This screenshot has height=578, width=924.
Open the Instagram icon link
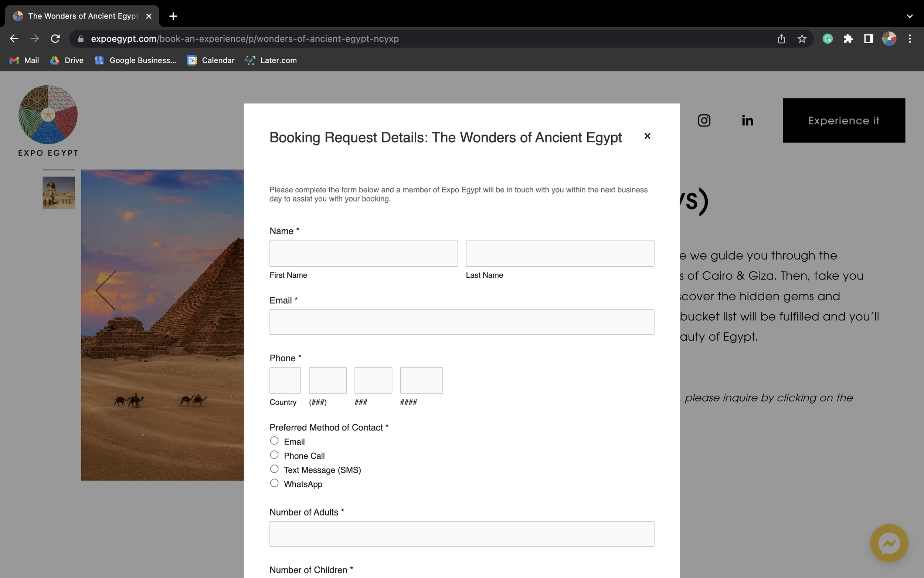[704, 121]
